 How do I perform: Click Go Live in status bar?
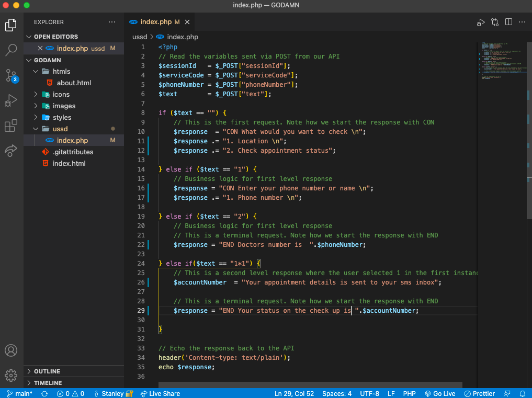coord(440,393)
